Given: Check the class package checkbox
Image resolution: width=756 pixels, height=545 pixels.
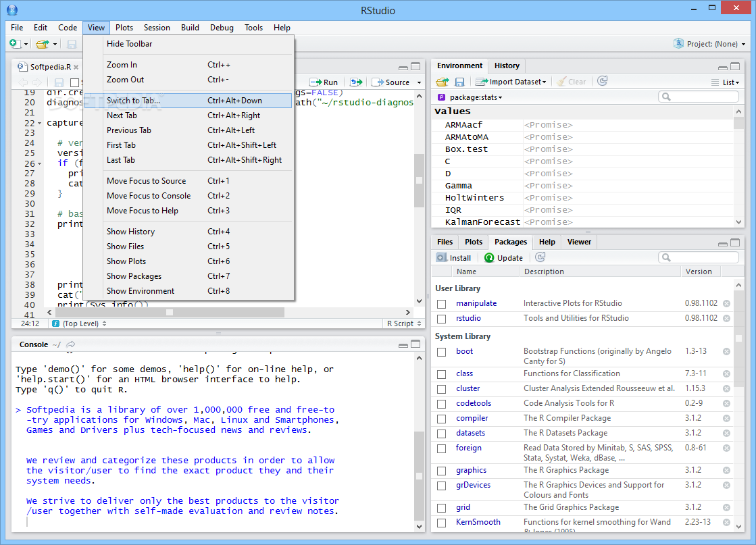Looking at the screenshot, I should tap(441, 374).
